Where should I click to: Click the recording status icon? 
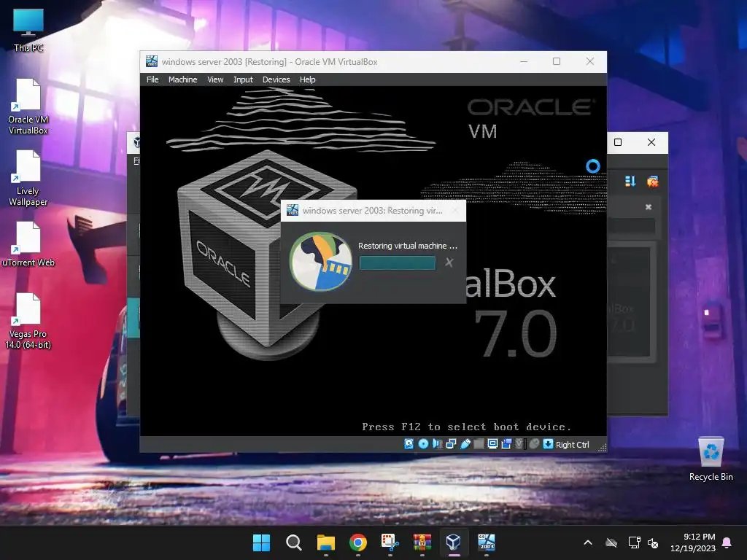(506, 444)
